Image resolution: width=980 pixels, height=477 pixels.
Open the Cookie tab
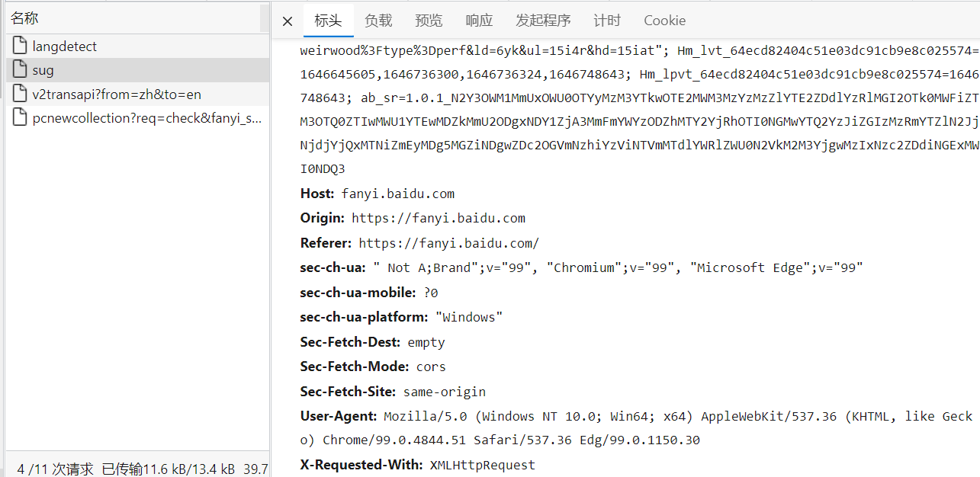[664, 21]
